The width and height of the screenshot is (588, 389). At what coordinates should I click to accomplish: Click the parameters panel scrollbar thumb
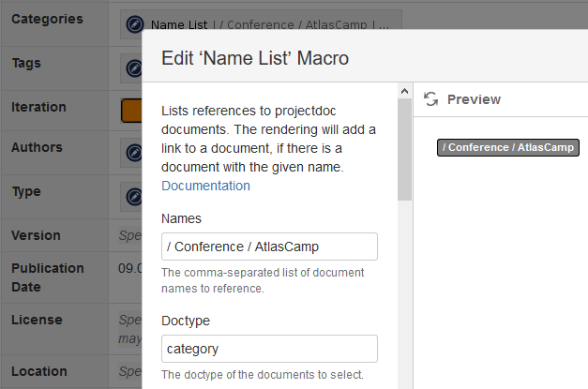[x=404, y=150]
